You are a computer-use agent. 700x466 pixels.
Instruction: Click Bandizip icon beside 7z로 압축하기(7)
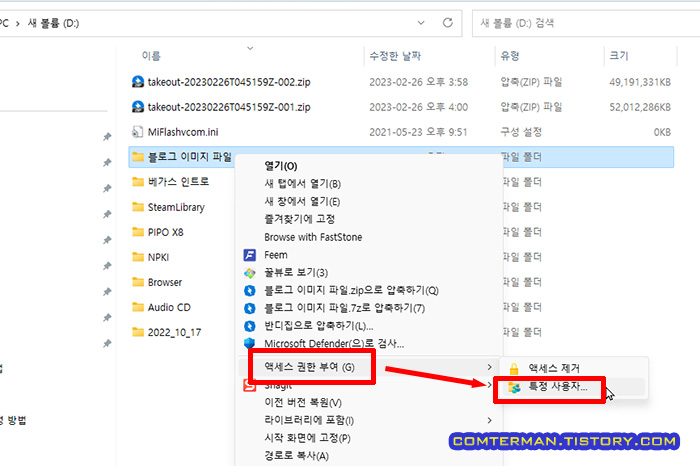pos(250,308)
